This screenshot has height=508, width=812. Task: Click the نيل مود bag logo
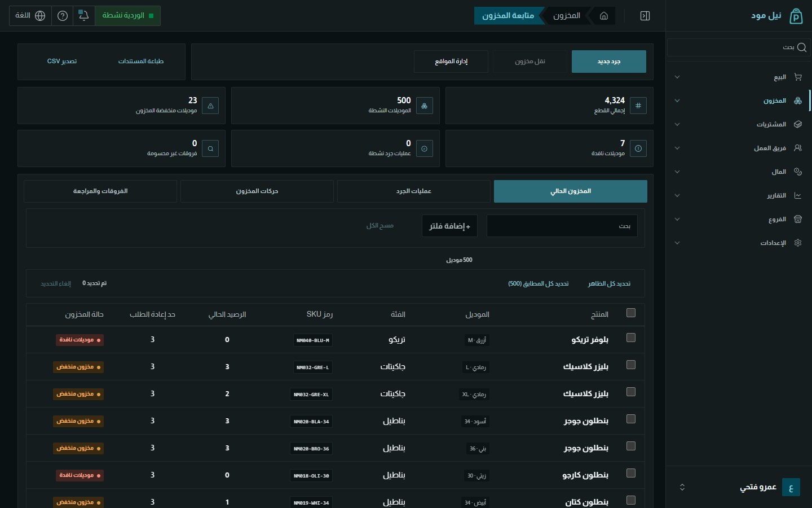coord(796,16)
